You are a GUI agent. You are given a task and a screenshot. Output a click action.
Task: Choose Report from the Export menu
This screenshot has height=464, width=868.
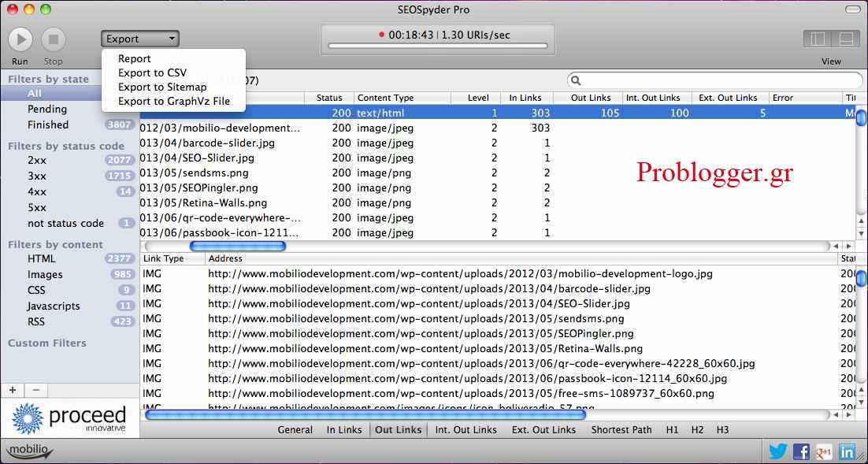135,59
